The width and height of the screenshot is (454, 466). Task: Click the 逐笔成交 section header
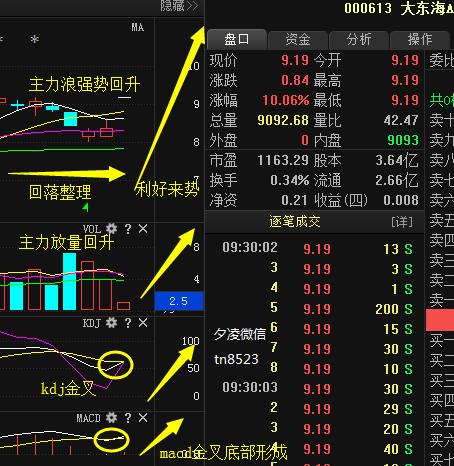[295, 222]
